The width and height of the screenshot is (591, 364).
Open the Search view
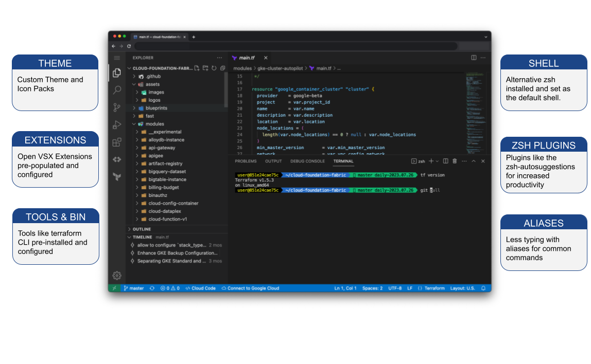117,90
